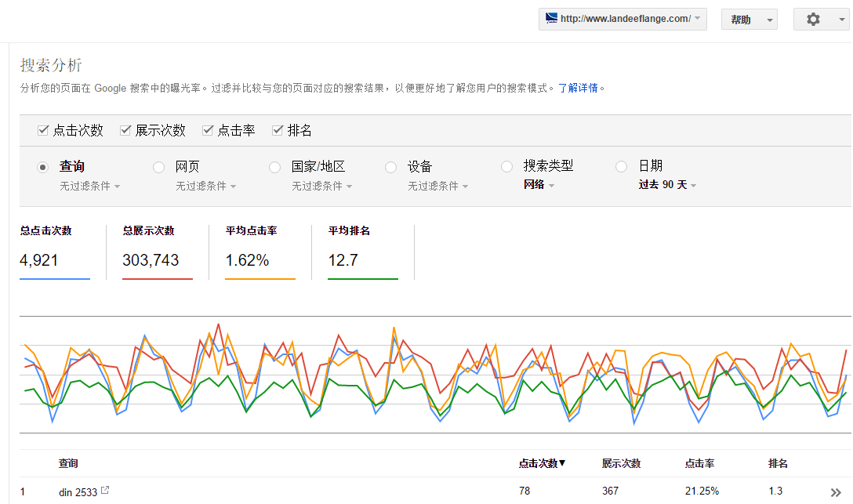Open the 帮助 dropdown menu
Viewport: 853px width, 504px height.
(x=749, y=20)
